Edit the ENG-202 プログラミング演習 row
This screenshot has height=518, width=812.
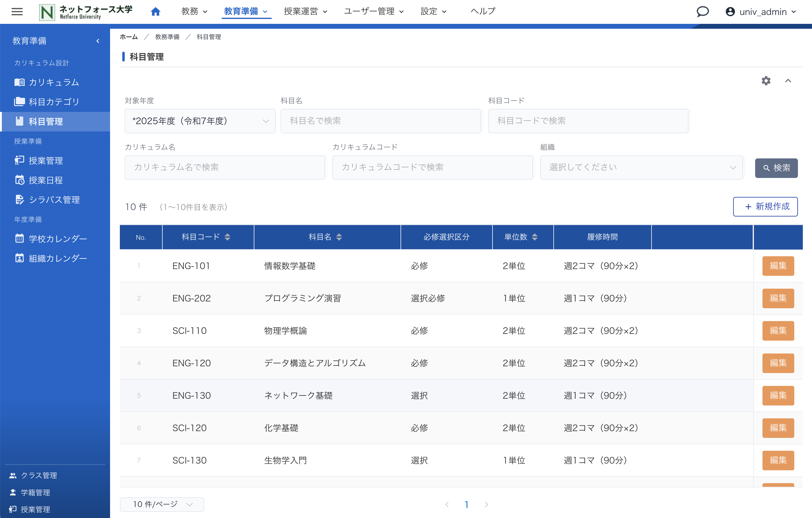point(778,298)
